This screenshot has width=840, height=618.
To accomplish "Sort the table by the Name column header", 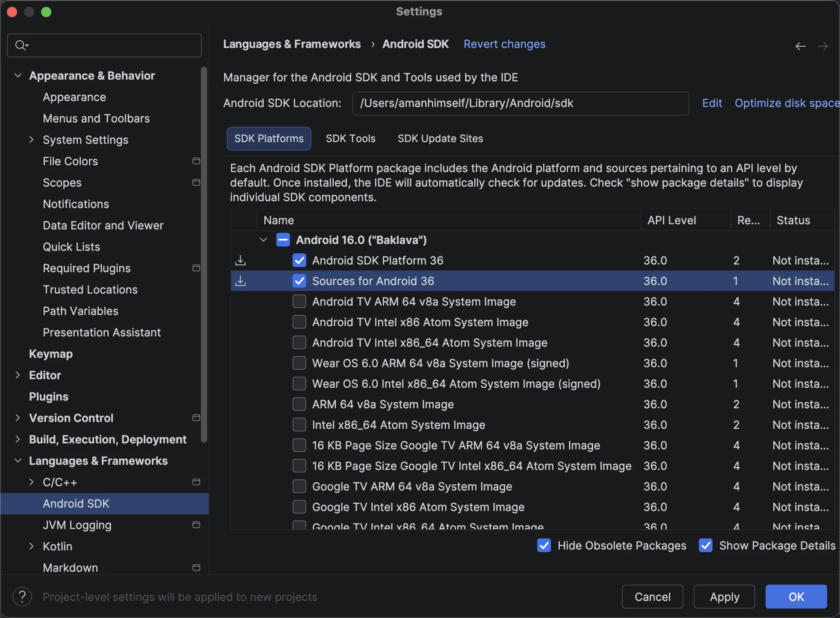I will coord(449,220).
